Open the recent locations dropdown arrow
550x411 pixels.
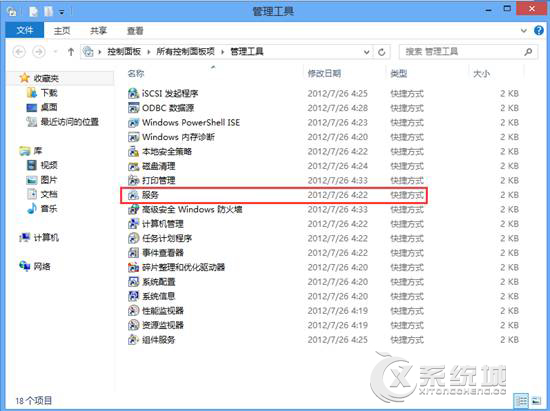coord(55,52)
